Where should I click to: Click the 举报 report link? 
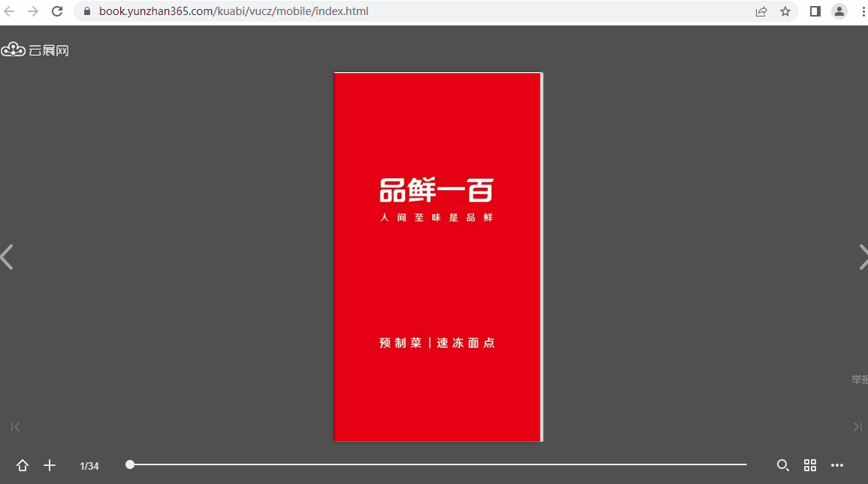(x=859, y=380)
